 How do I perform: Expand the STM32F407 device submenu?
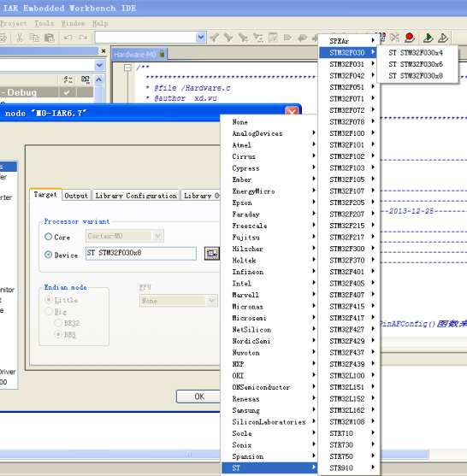pos(348,295)
